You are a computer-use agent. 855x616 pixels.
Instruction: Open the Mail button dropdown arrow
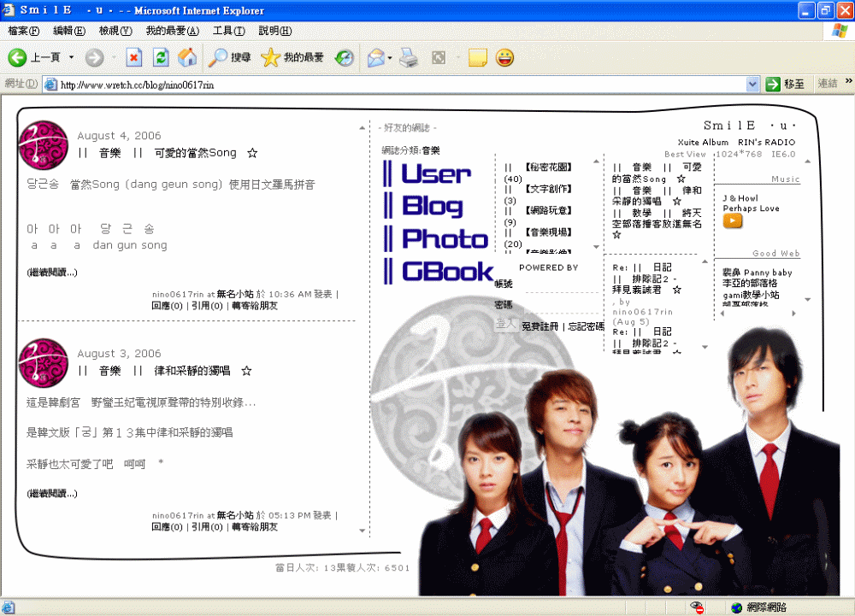point(390,57)
